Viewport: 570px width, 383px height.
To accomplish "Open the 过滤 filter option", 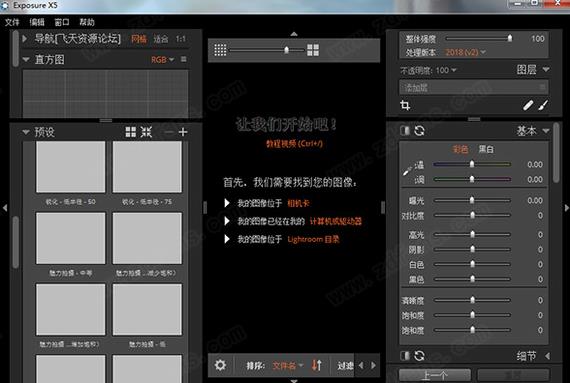I will [x=345, y=366].
